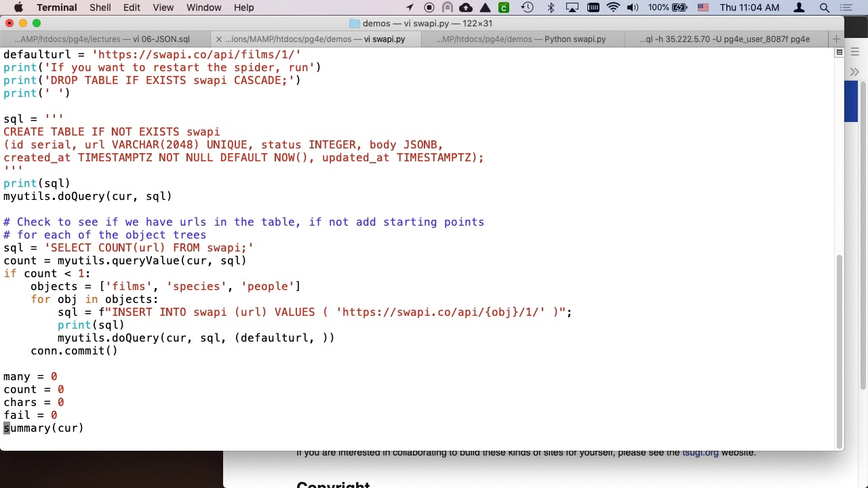
Task: Open the US flag input source menu
Action: 703,7
